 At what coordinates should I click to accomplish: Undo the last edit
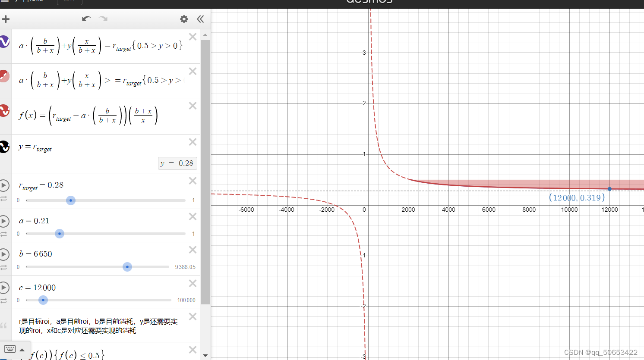(x=86, y=19)
